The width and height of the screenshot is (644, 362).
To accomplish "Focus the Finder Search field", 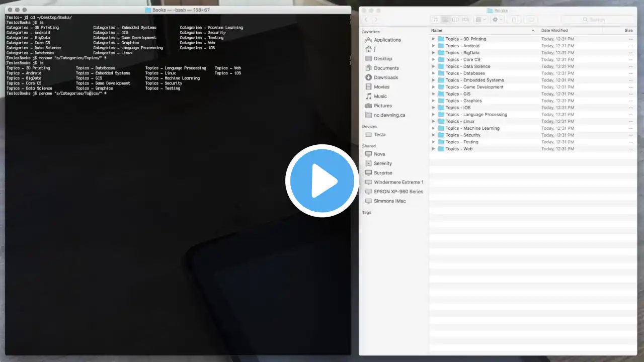I will click(598, 20).
